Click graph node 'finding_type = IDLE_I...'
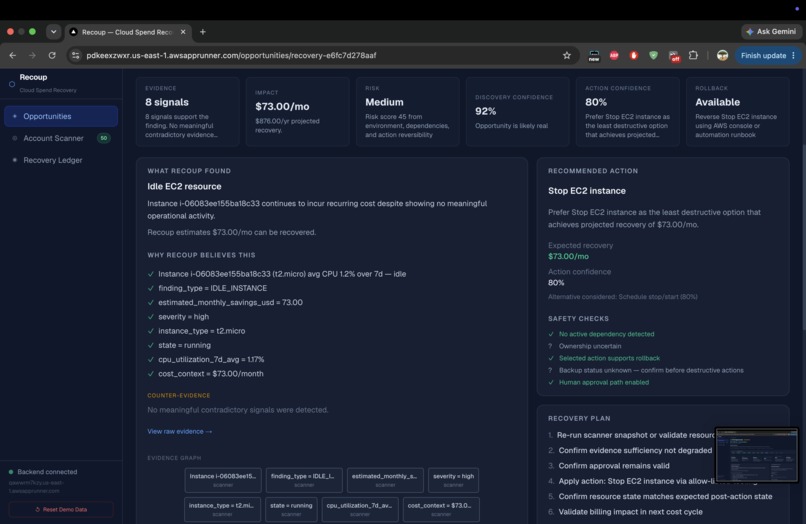The width and height of the screenshot is (806, 524). (x=304, y=480)
